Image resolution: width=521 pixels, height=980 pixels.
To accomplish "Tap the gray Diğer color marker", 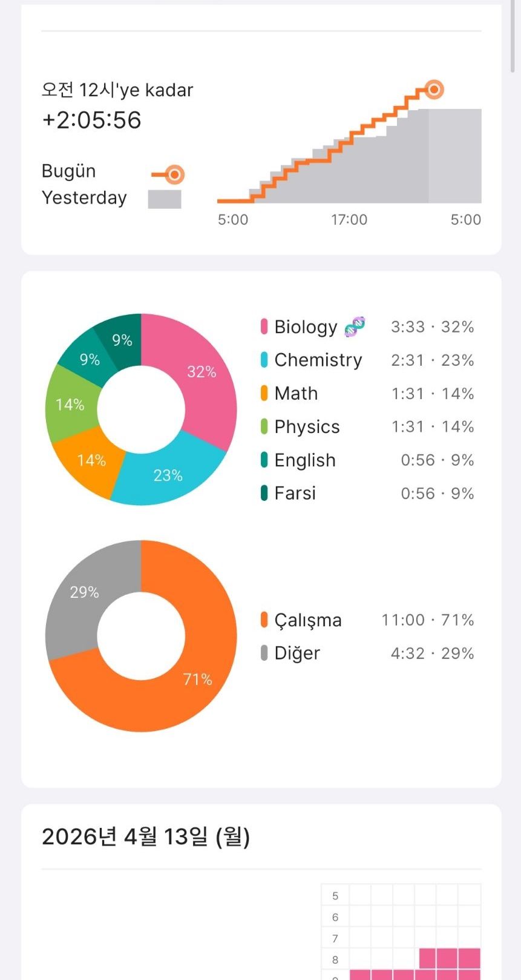I will (264, 653).
